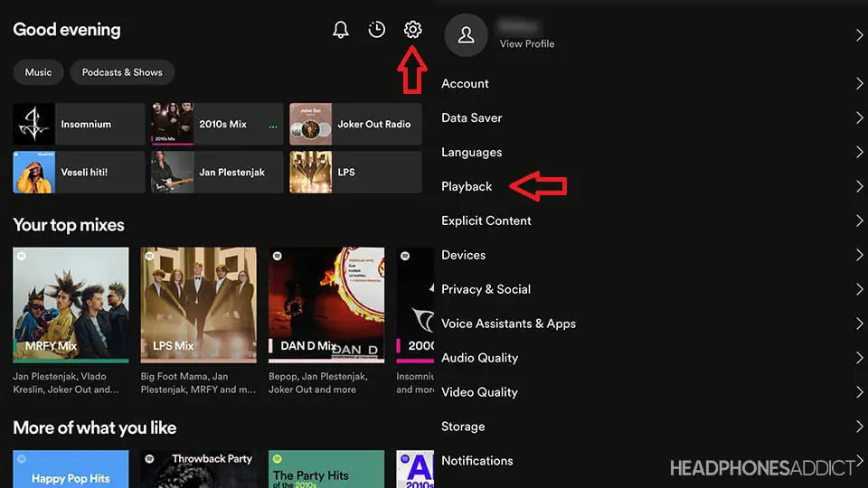Open The Party Hits playlist cover

[326, 469]
